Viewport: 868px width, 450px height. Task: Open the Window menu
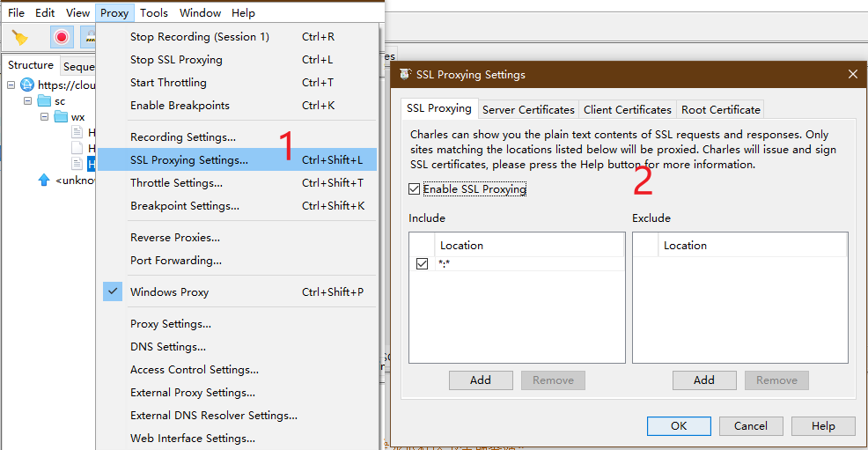[201, 12]
